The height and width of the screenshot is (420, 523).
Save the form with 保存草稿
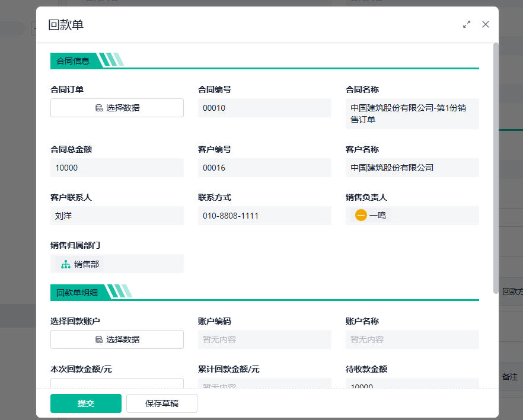point(162,403)
